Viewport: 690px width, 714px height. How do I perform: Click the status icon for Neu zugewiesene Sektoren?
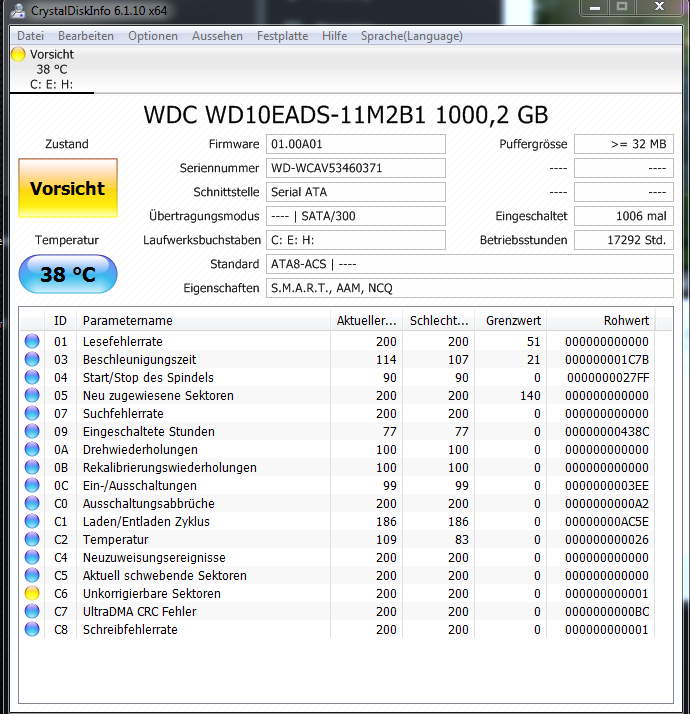[32, 395]
